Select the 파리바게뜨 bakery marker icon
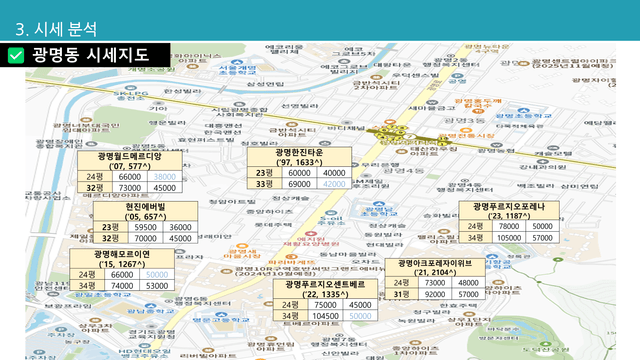Image resolution: width=640 pixels, height=360 pixels. pos(290,257)
